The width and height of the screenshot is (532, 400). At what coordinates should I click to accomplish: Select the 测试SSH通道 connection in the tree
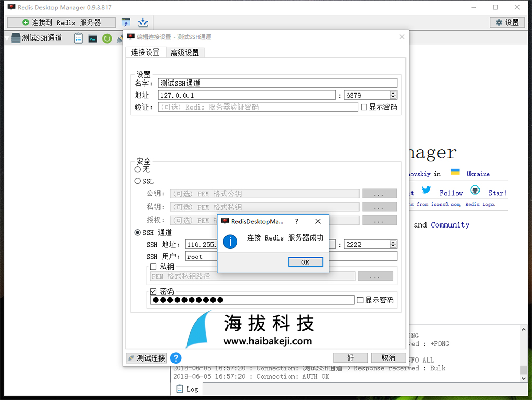tap(42, 38)
